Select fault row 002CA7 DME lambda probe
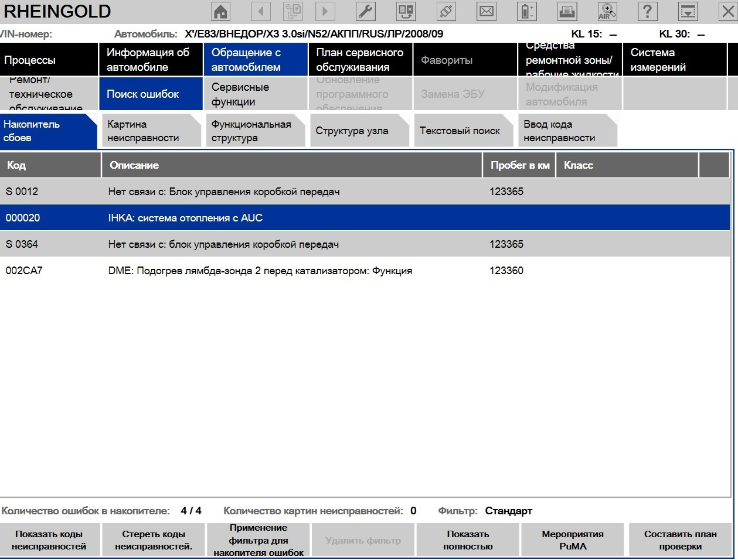Screen dimensions: 738x560 (365, 271)
